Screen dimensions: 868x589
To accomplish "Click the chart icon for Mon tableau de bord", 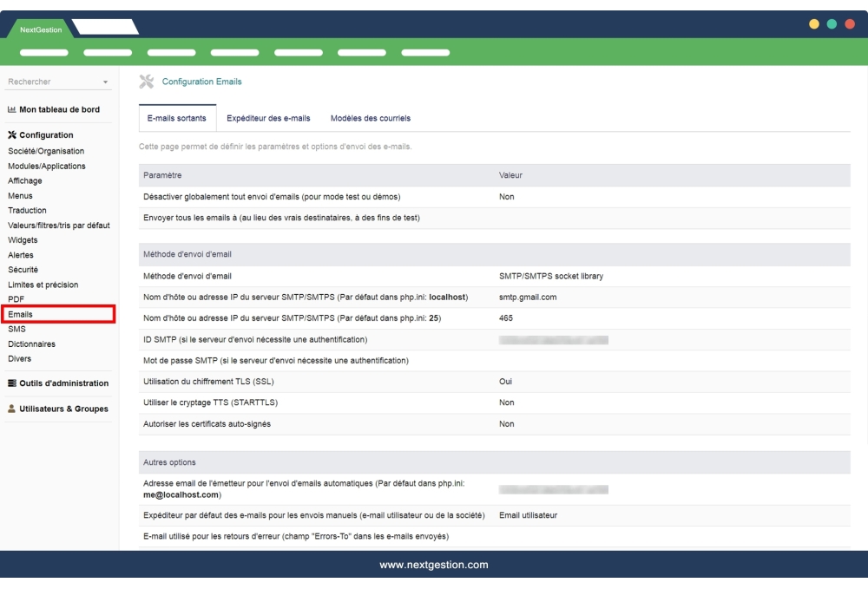I will click(x=12, y=110).
